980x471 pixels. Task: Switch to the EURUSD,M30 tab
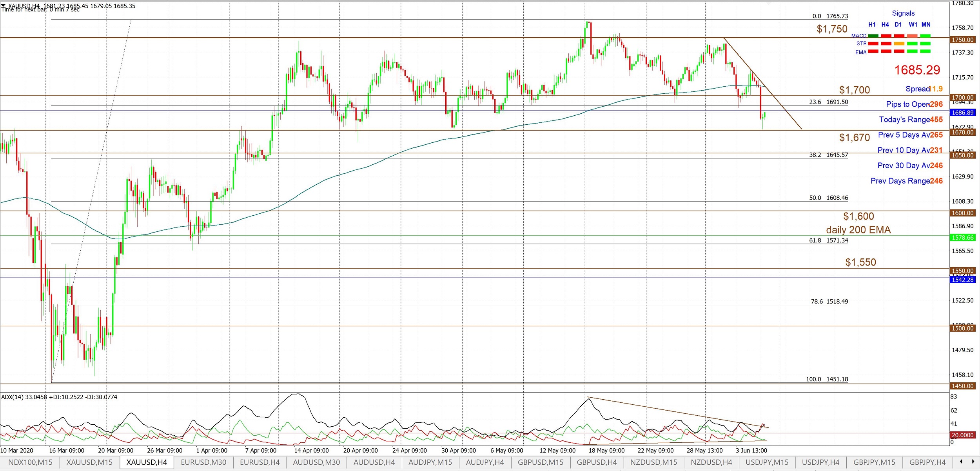(x=203, y=462)
